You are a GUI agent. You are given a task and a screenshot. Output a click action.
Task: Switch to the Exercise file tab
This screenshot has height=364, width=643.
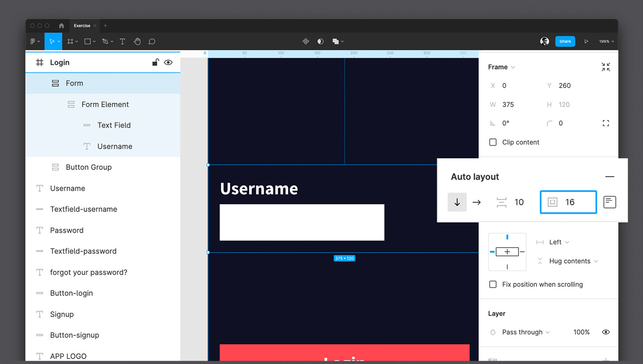[82, 26]
